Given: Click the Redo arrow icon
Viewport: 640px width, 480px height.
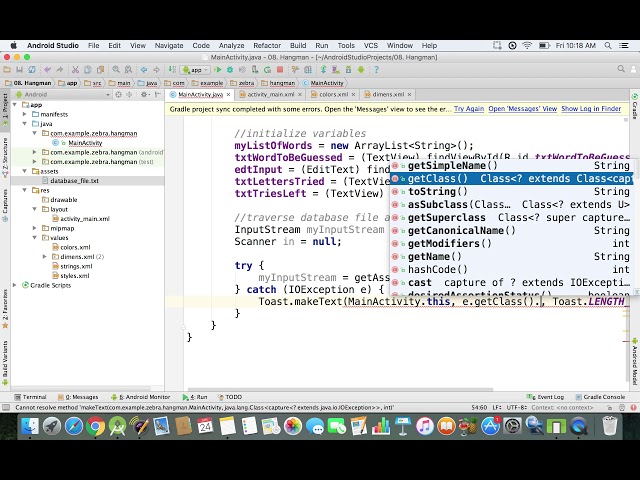Looking at the screenshot, I should click(x=60, y=70).
